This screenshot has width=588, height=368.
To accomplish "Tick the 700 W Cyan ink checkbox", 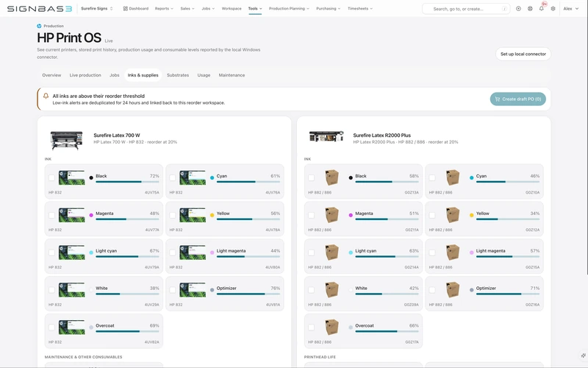I will click(x=173, y=177).
